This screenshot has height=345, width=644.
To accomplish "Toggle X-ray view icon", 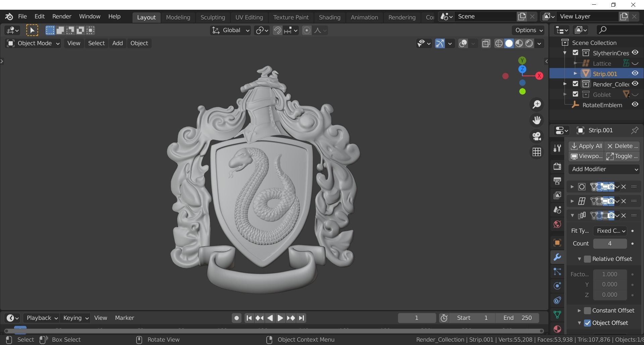I will pyautogui.click(x=486, y=44).
